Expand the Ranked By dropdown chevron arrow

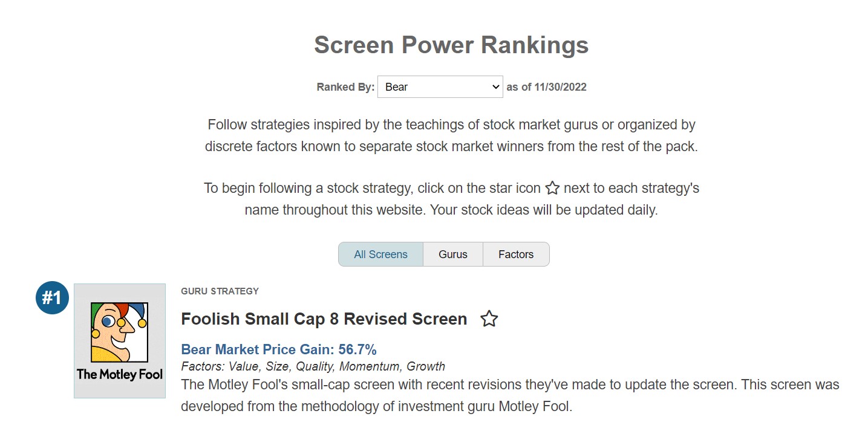495,86
